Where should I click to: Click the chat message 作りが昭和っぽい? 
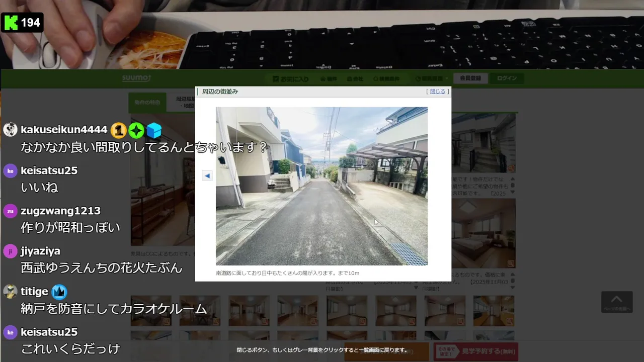pyautogui.click(x=70, y=228)
